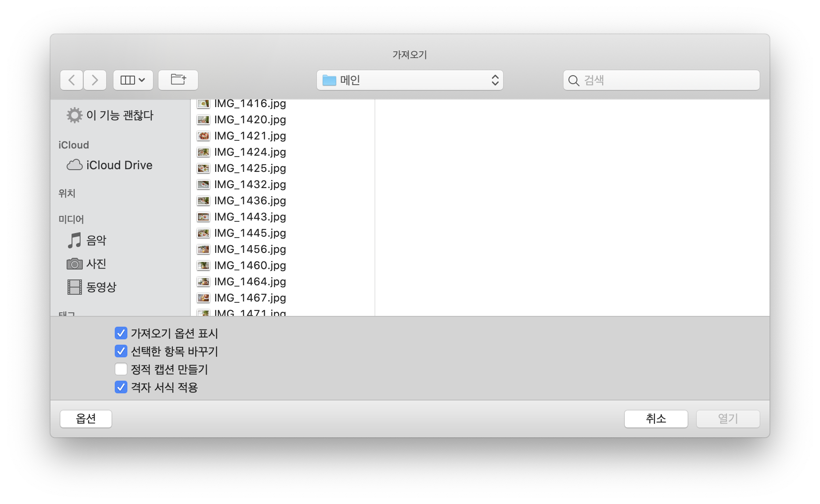Click the thumbnail icon of IMG_1436.jpg

click(203, 201)
